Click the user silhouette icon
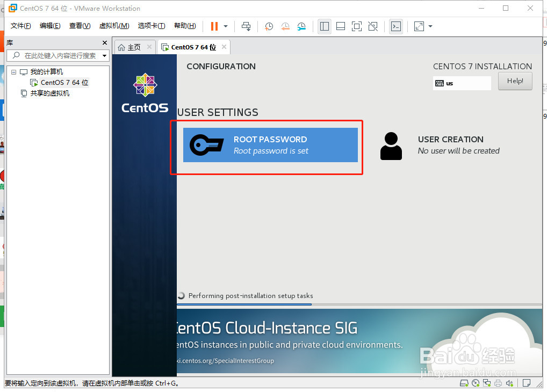The height and width of the screenshot is (392, 547). (391, 146)
